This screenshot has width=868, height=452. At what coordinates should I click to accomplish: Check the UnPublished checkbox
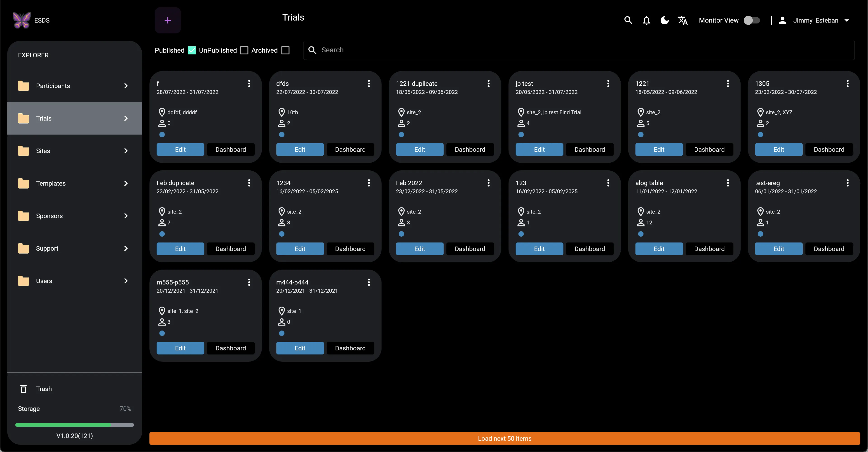click(244, 50)
